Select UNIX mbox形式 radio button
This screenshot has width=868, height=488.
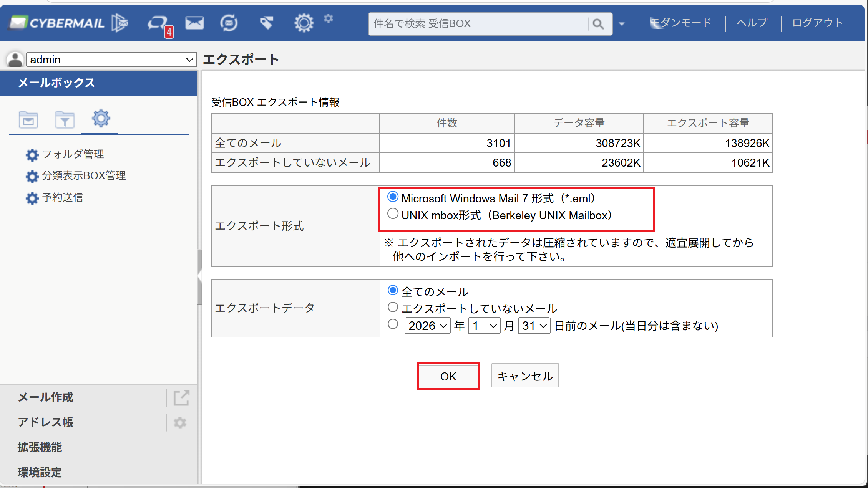[x=393, y=213]
